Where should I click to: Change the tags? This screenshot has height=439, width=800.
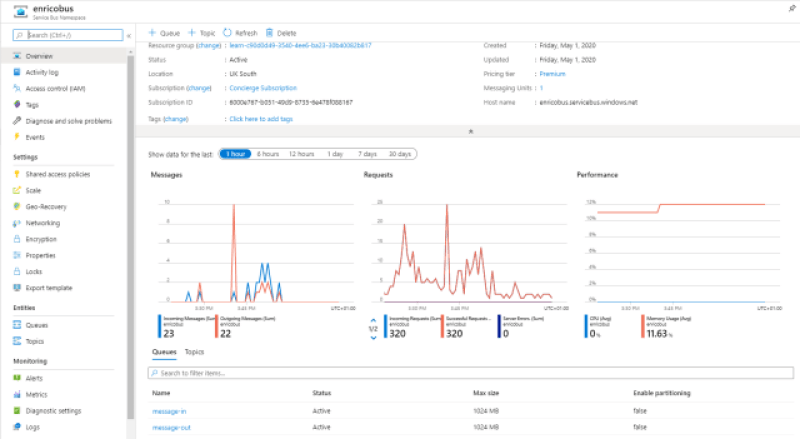(x=176, y=119)
